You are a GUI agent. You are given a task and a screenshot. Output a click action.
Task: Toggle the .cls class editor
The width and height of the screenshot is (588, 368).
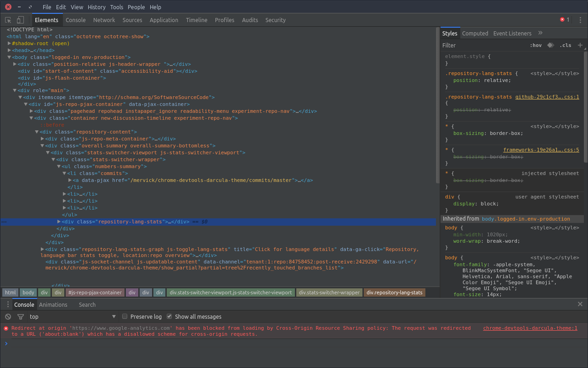[x=565, y=45]
